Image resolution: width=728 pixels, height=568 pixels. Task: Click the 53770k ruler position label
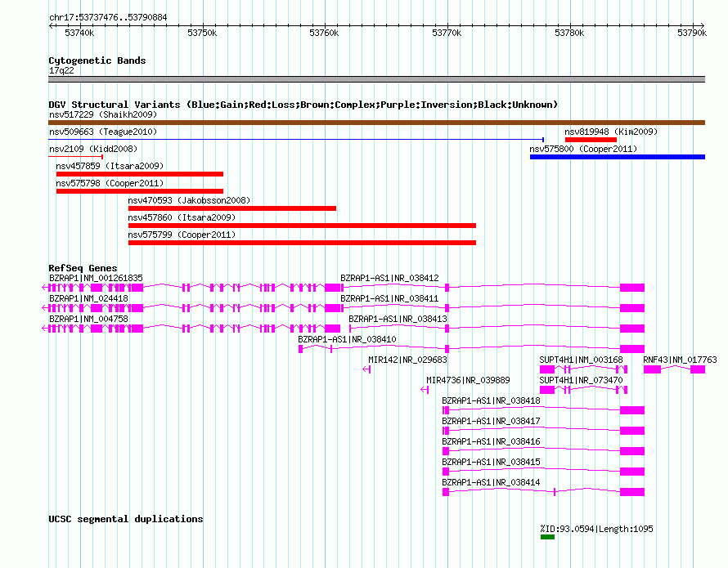click(x=447, y=33)
